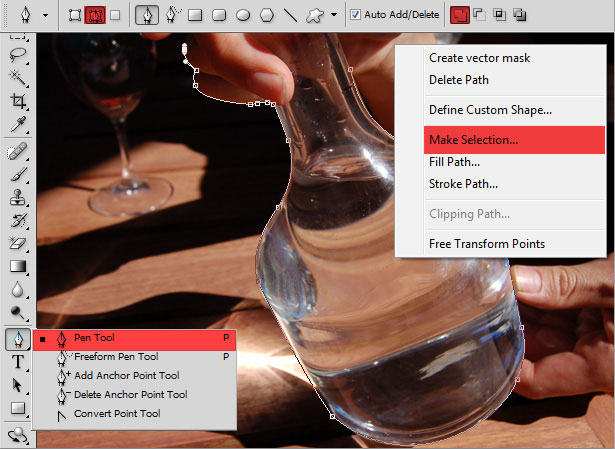Select the Crop tool
Screen dimensions: 615x449
(18, 101)
